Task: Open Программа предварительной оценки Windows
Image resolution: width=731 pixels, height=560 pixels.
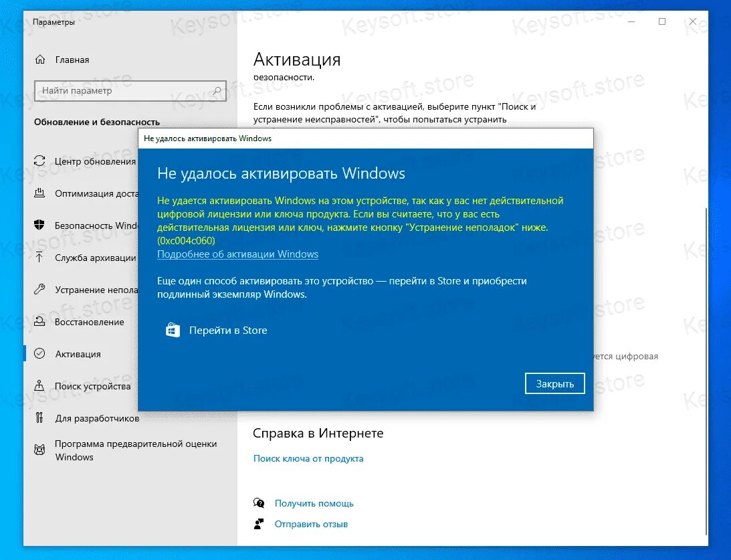Action: click(x=136, y=450)
